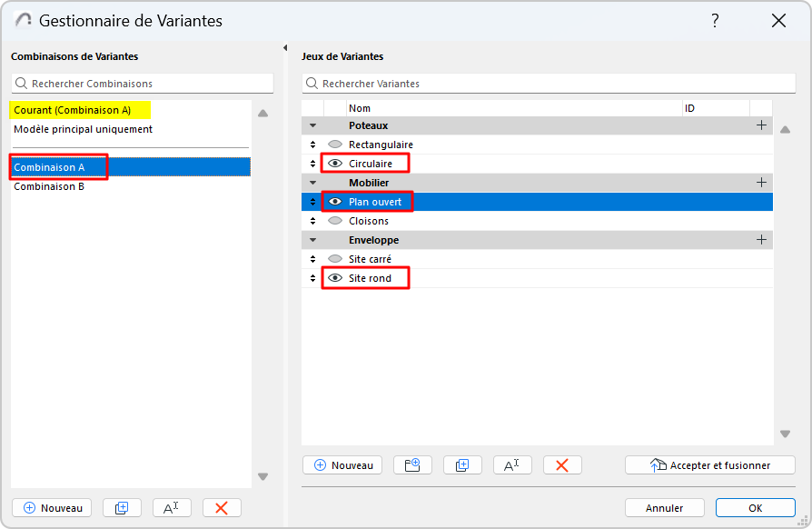Click the new variant set folder icon
The image size is (812, 529).
(412, 464)
